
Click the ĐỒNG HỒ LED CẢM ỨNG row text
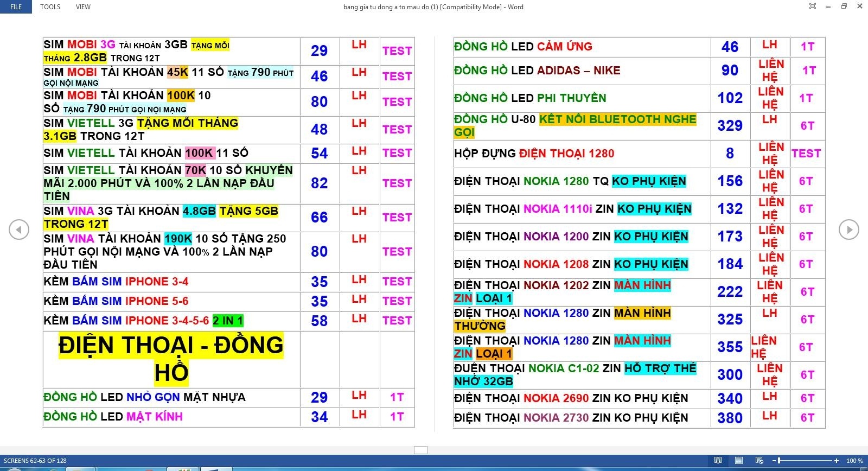pyautogui.click(x=523, y=47)
